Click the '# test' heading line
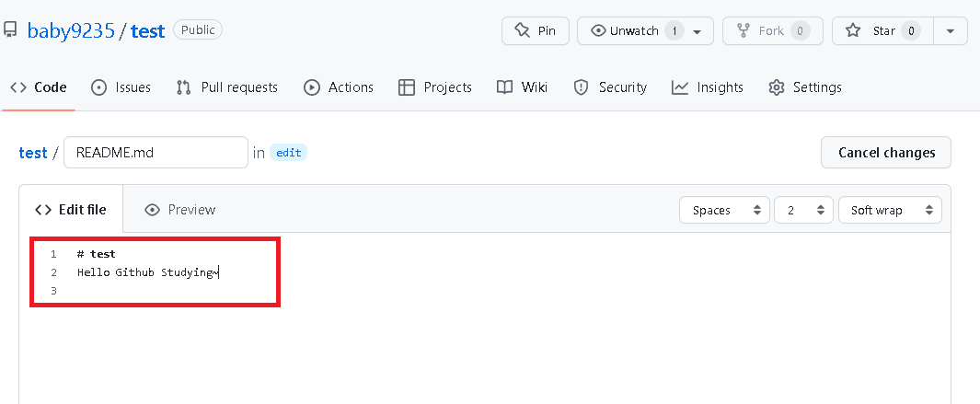980x404 pixels. [x=97, y=254]
